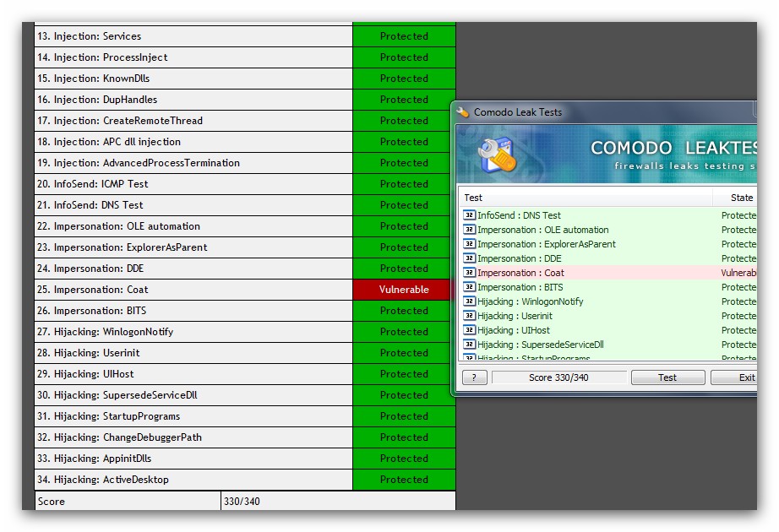Click table row 34. Hijacking: ActiveDesktop

pos(245,480)
